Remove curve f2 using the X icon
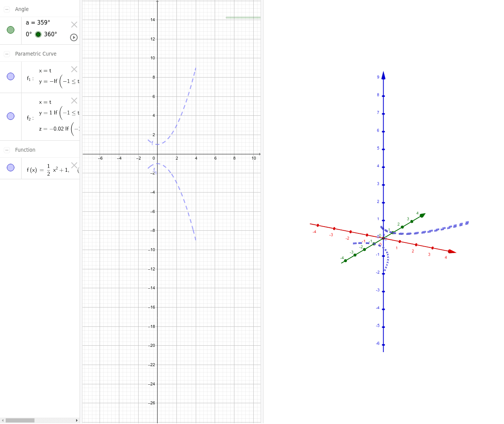The width and height of the screenshot is (504, 424). coord(74,101)
